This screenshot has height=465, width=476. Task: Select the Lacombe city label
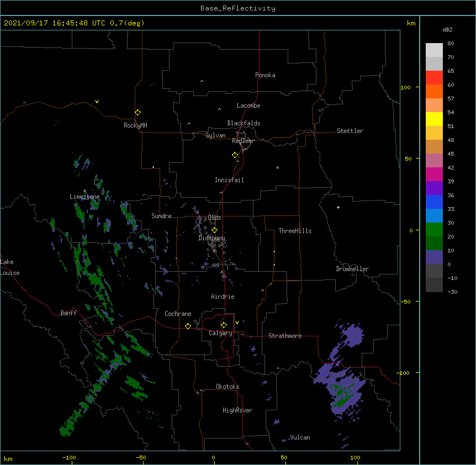pyautogui.click(x=248, y=105)
